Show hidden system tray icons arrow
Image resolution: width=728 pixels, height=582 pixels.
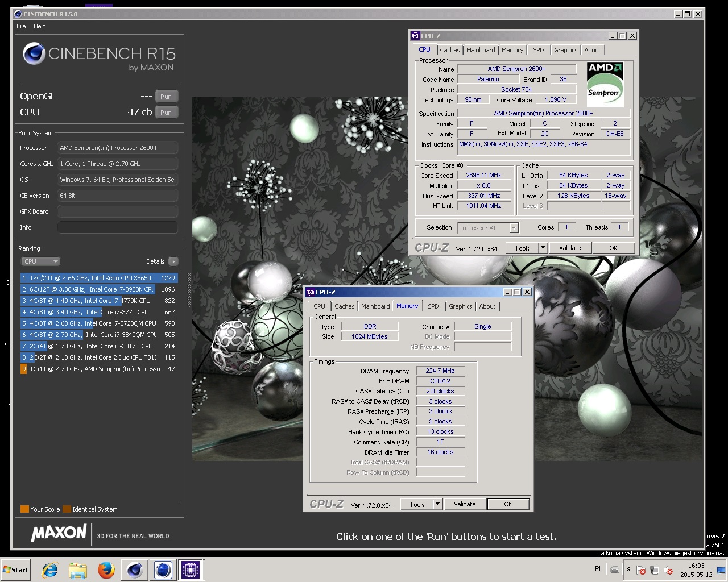coord(628,569)
